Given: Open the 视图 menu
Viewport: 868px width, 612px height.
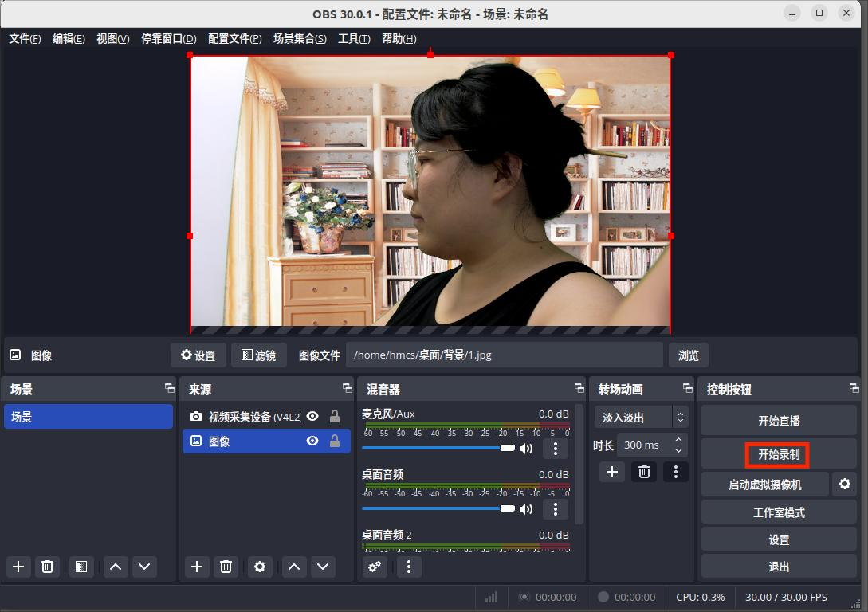Looking at the screenshot, I should click(x=113, y=39).
